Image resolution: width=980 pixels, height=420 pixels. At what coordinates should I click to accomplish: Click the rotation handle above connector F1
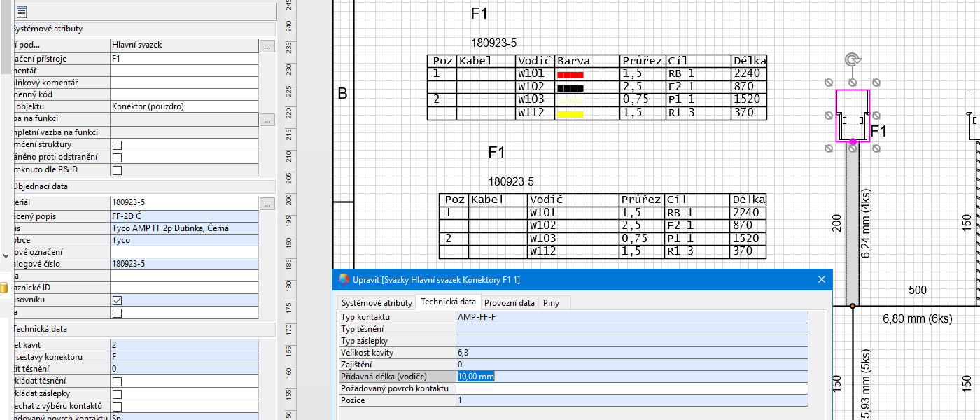point(852,60)
